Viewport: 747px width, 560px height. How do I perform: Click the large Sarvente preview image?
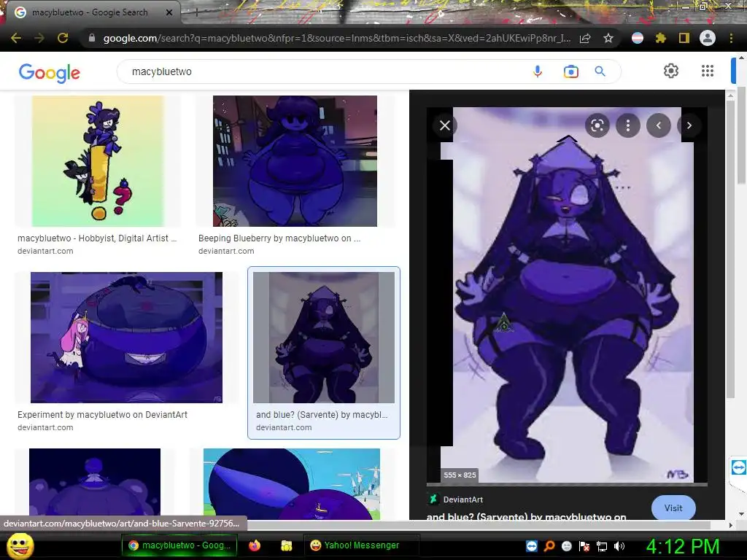567,295
